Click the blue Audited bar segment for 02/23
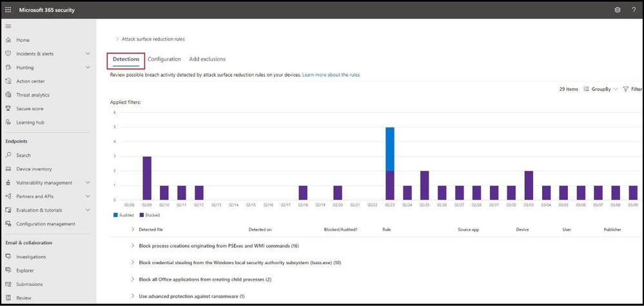The width and height of the screenshot is (644, 306). coord(390,149)
